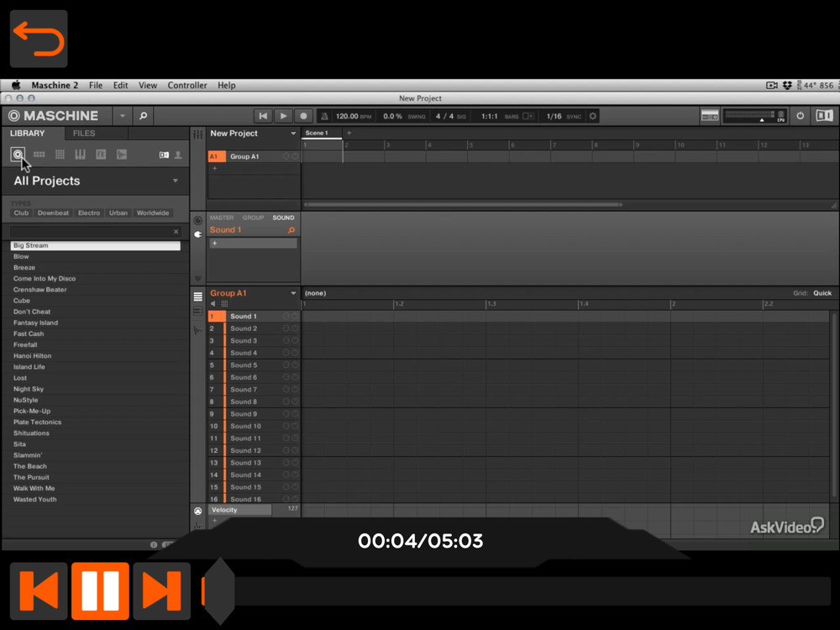Expand the Group A1 pattern dropdown

[x=293, y=293]
